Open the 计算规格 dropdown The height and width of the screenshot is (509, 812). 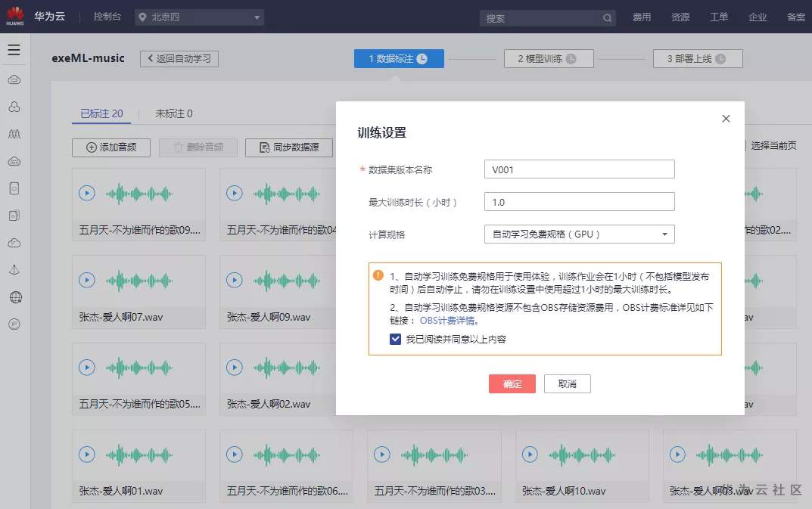point(580,234)
